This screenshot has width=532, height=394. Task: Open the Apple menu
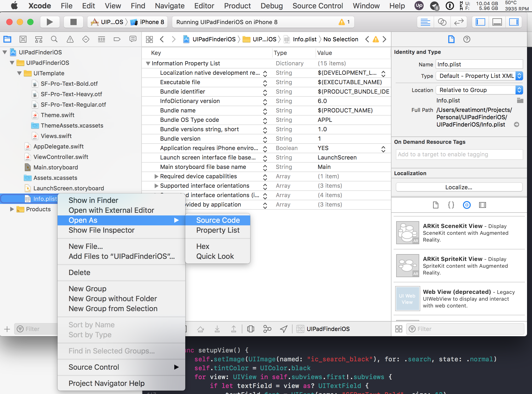pos(14,5)
